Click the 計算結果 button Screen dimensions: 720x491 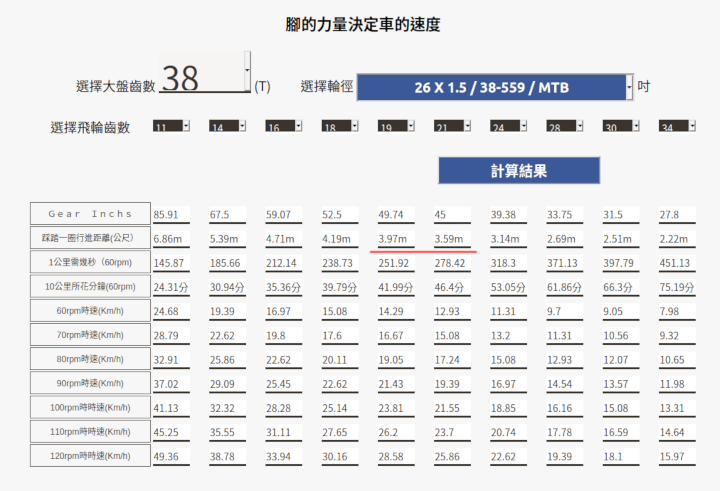pos(519,170)
